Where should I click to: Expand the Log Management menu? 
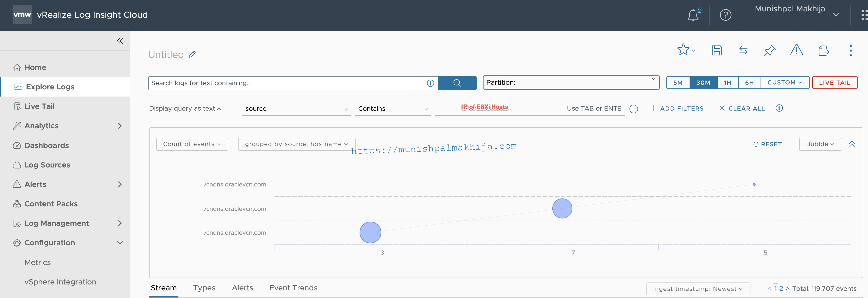point(120,223)
